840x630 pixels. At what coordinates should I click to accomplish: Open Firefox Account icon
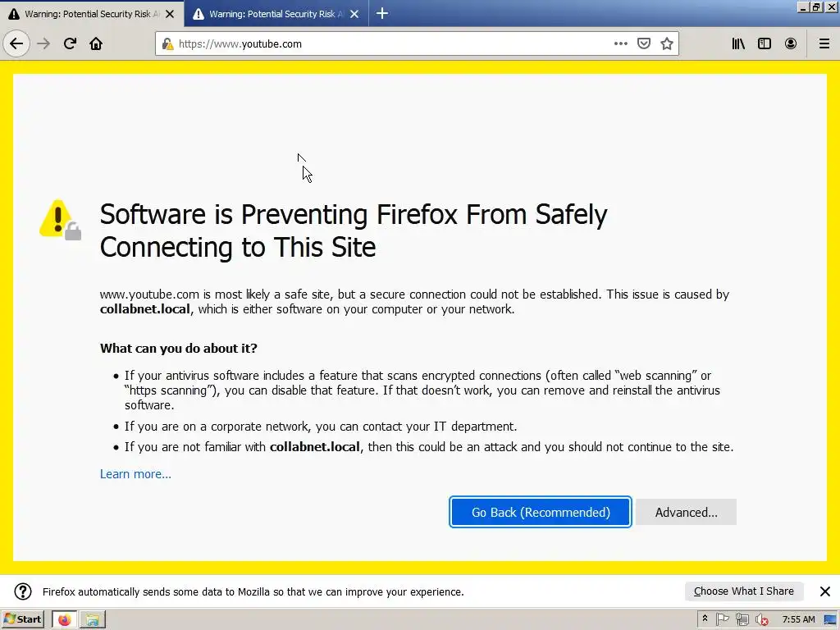pos(791,43)
